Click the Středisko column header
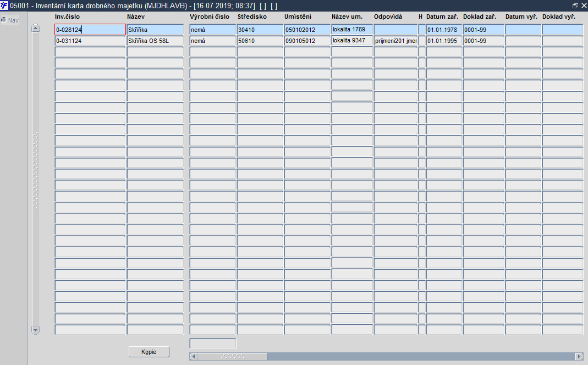Screen dimensions: 588x365 coord(252,17)
